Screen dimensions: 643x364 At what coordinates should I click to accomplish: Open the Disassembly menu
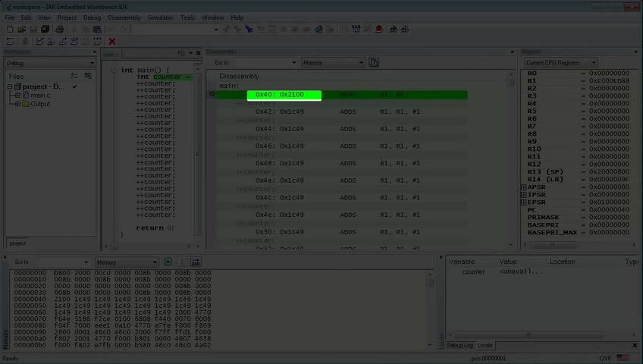pyautogui.click(x=124, y=17)
